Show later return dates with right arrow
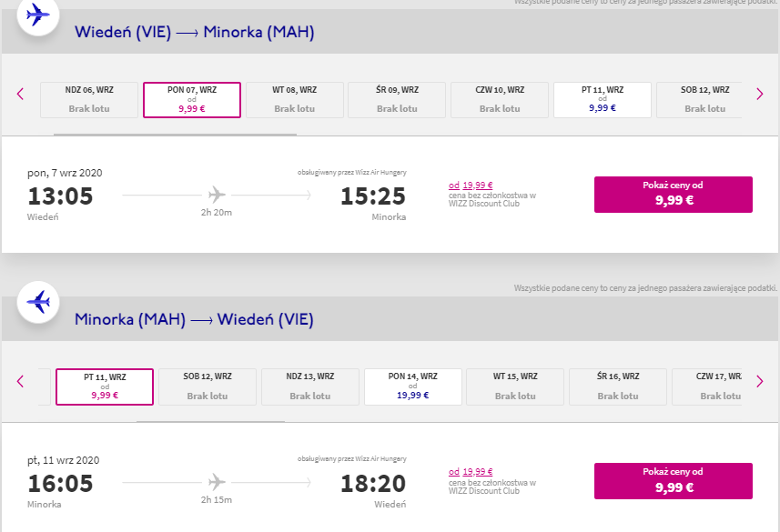780x532 pixels. click(760, 381)
